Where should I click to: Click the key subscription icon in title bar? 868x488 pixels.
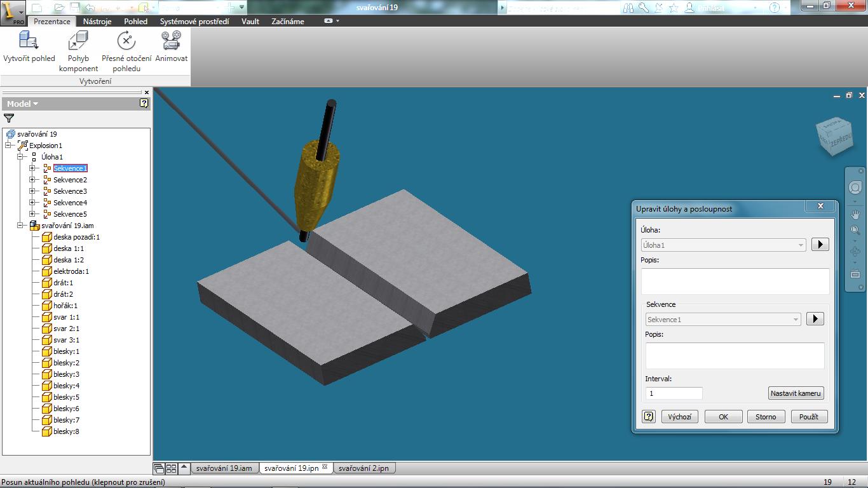644,8
